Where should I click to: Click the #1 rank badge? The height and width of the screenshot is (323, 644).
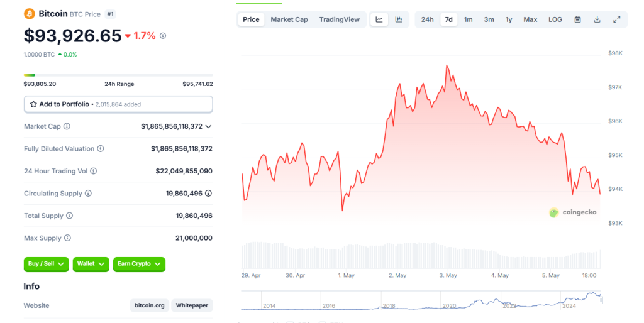[110, 14]
